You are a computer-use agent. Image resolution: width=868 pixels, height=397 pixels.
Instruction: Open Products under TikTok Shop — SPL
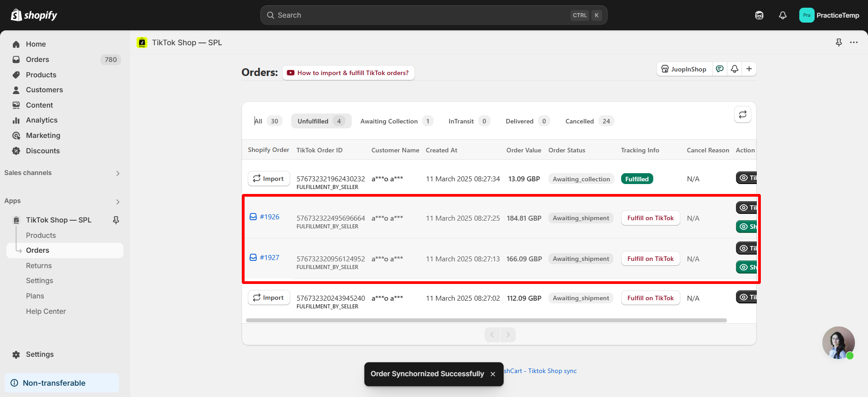(41, 236)
